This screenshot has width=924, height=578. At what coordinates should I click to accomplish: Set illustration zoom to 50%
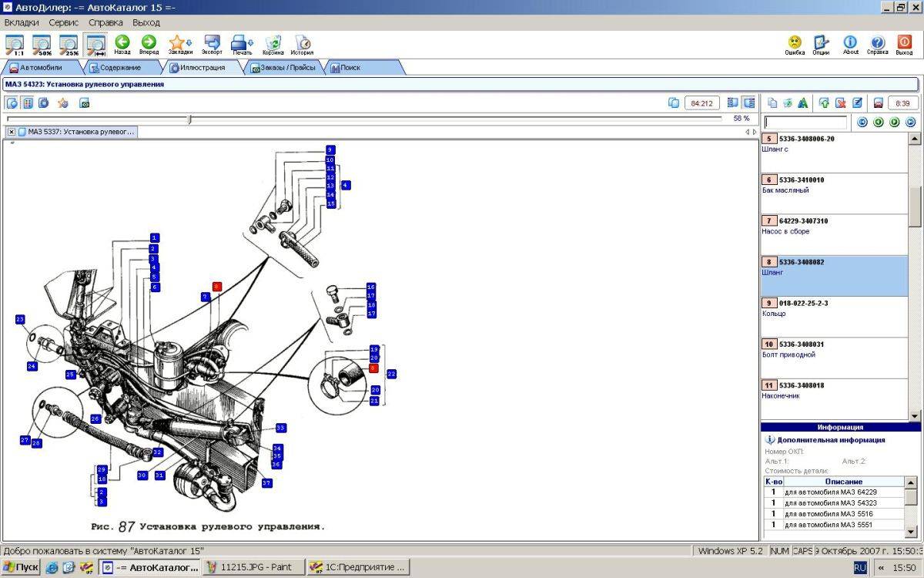(42, 45)
